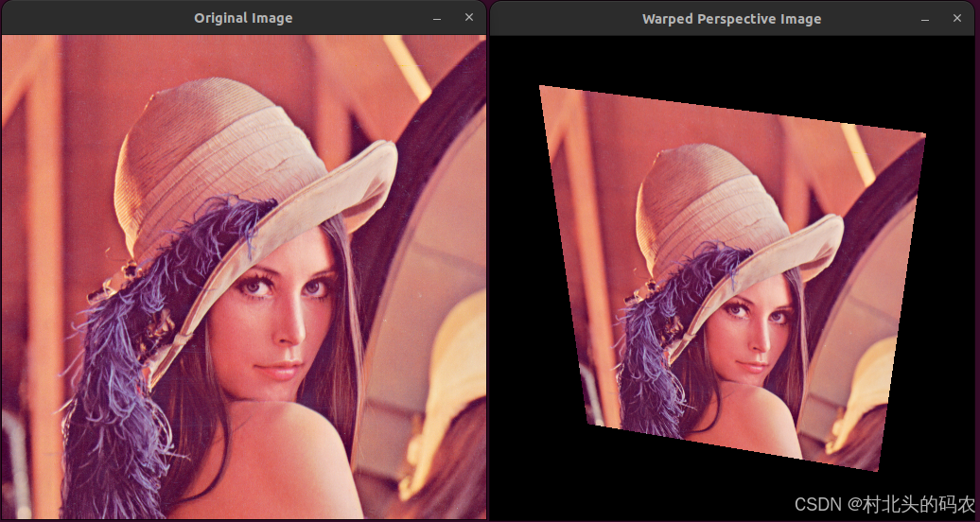980x522 pixels.
Task: Click the picture in the Original Image window
Action: click(244, 276)
